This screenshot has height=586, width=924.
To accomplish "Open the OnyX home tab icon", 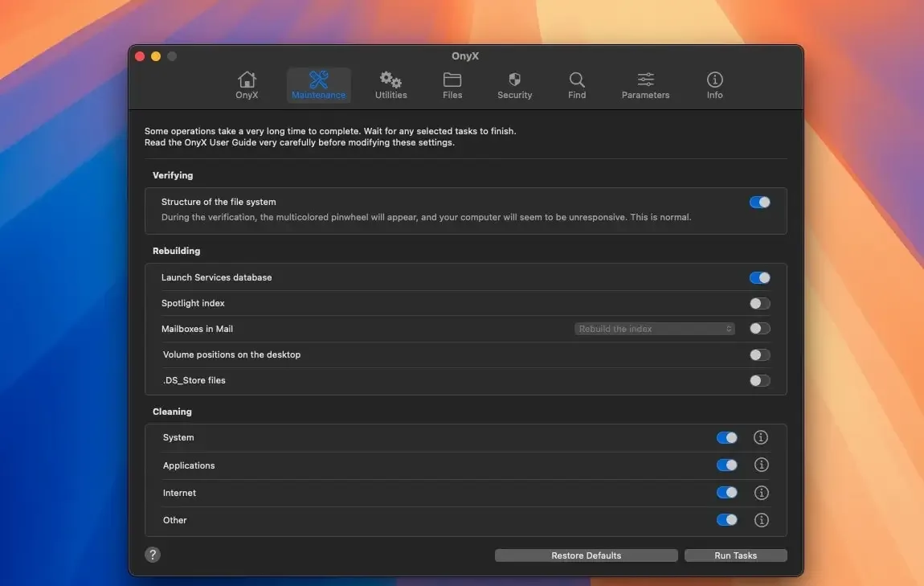I will click(x=247, y=80).
